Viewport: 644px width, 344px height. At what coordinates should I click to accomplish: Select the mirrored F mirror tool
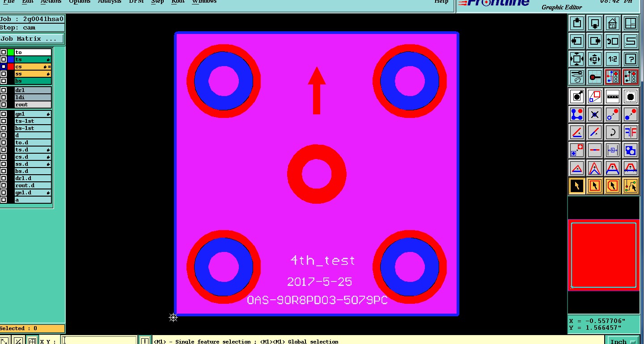click(x=631, y=132)
